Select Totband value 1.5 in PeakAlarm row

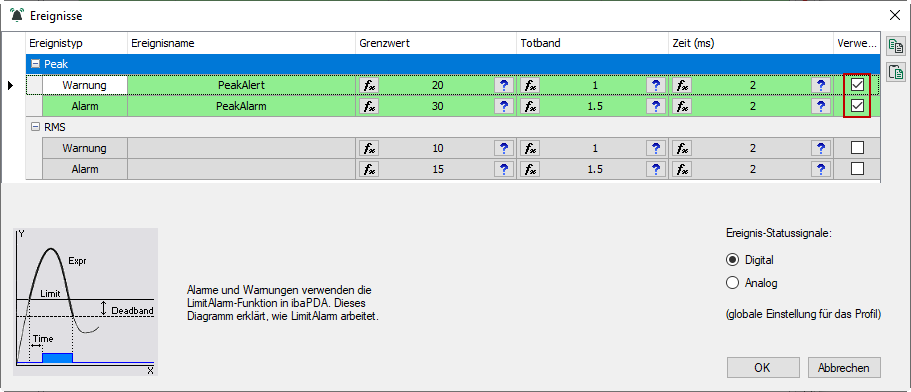[x=594, y=106]
